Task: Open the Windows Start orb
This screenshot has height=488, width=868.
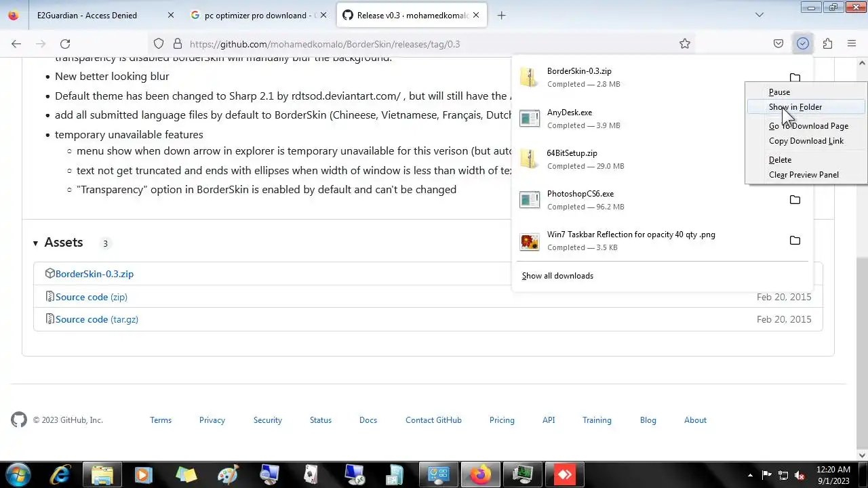Action: pyautogui.click(x=18, y=474)
